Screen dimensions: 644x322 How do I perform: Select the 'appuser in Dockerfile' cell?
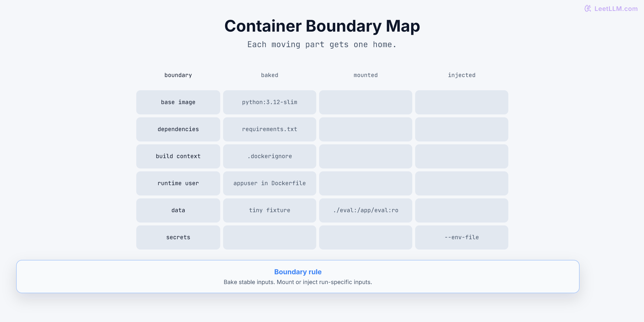click(x=270, y=183)
